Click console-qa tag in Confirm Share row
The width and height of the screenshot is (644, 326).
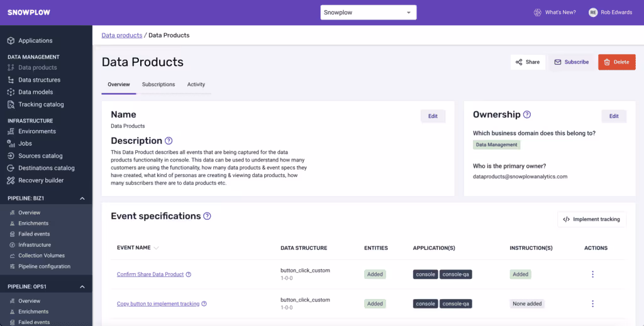click(x=456, y=274)
